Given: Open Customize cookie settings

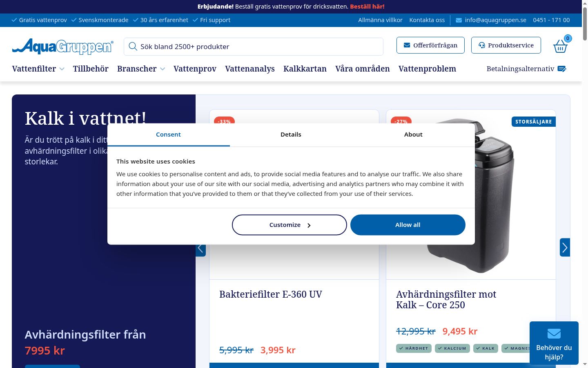Looking at the screenshot, I should click(290, 225).
